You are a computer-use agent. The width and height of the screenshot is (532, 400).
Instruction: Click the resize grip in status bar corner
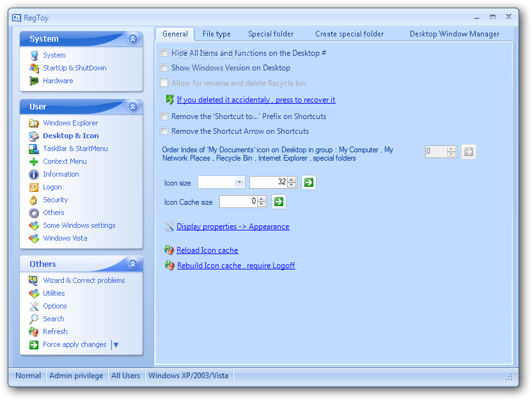(509, 377)
